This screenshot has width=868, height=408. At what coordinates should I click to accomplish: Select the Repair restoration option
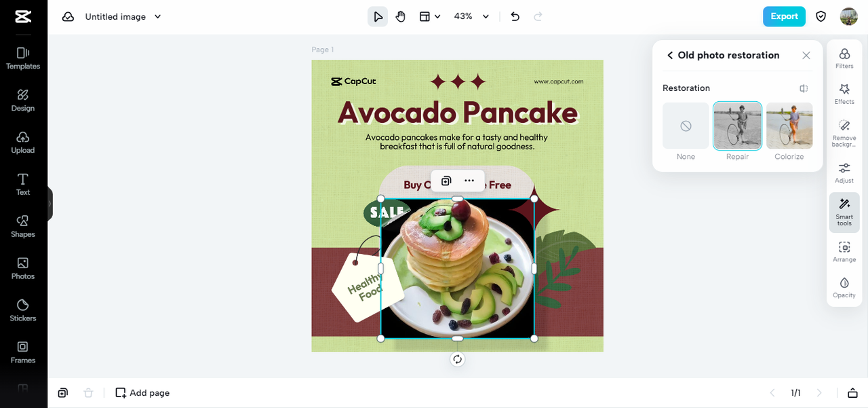(x=737, y=126)
